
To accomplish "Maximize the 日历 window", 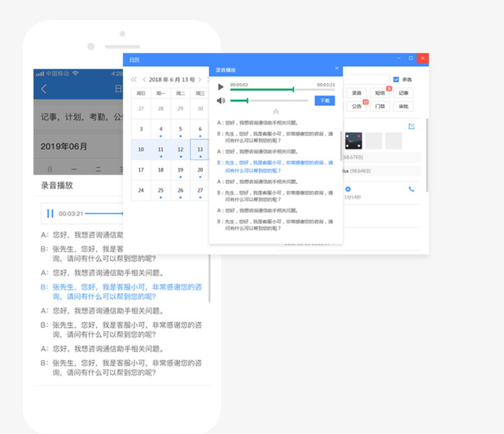I will click(x=411, y=58).
